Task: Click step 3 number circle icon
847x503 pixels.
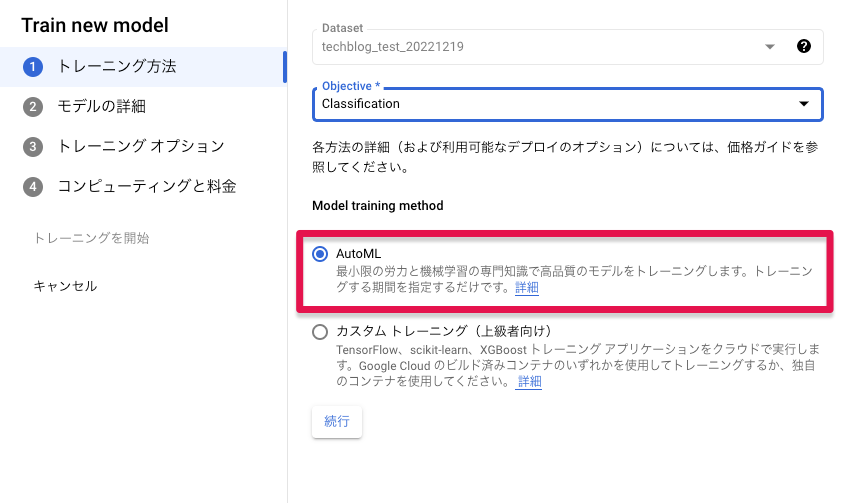Action: click(x=33, y=147)
